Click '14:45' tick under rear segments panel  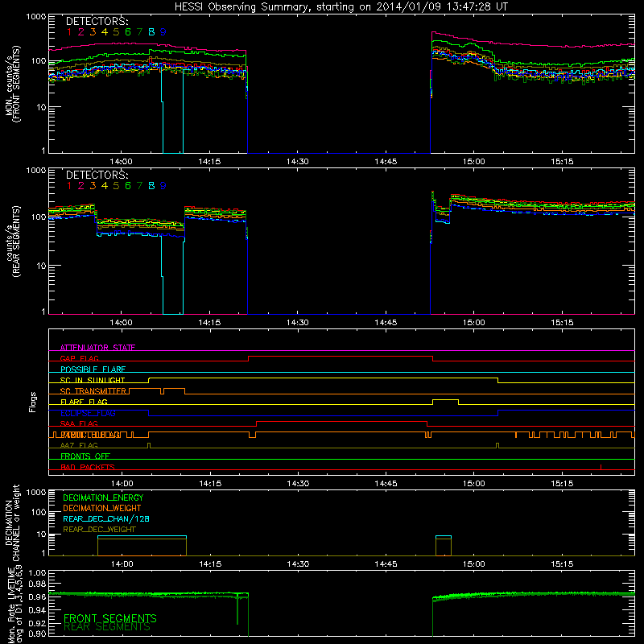click(386, 323)
